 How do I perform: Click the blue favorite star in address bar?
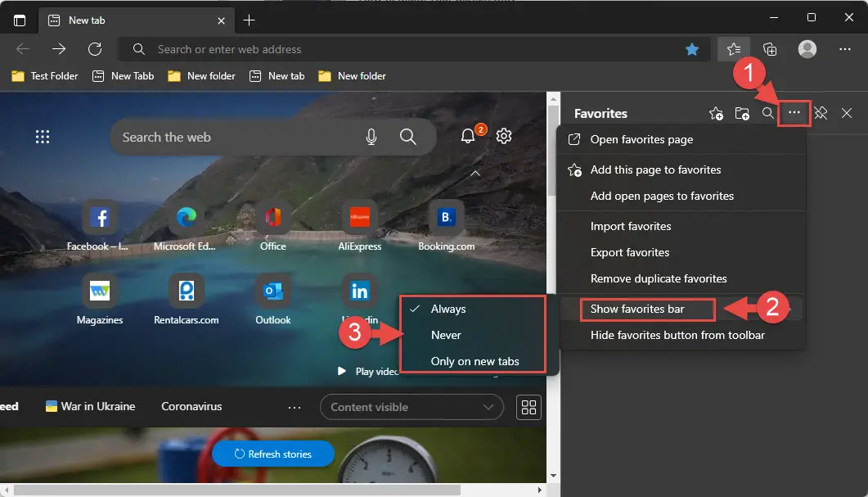(x=692, y=49)
